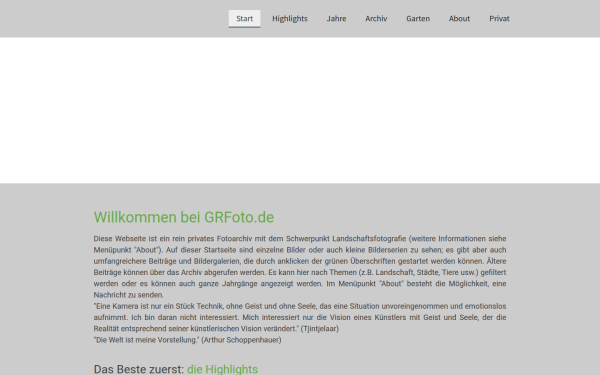600x375 pixels.
Task: Open the Privat menu item
Action: (499, 19)
